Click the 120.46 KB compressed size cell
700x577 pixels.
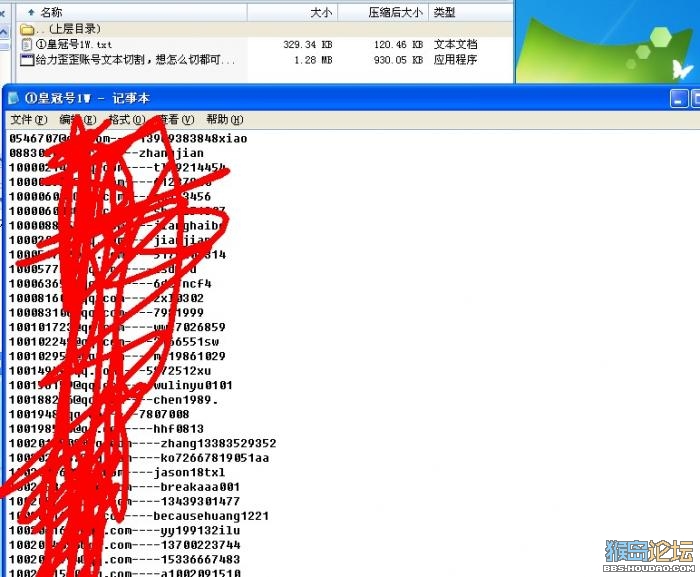(x=398, y=45)
